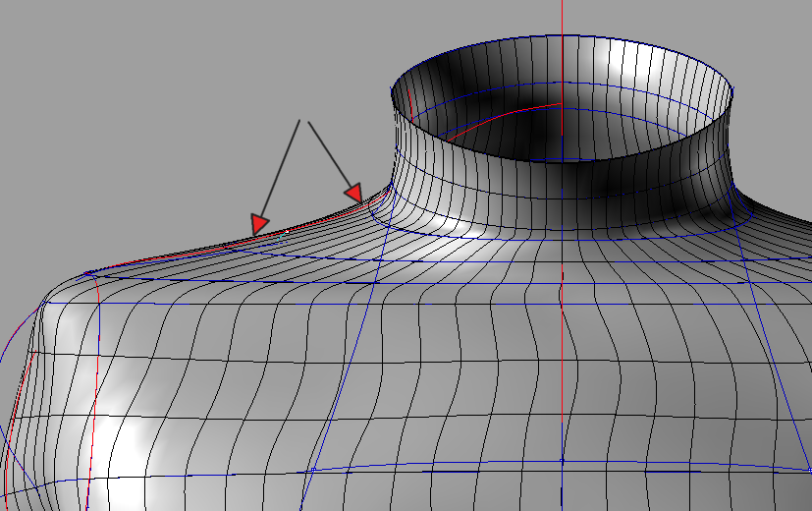Select the red armhole curve on the left shoulder

[x=94, y=389]
